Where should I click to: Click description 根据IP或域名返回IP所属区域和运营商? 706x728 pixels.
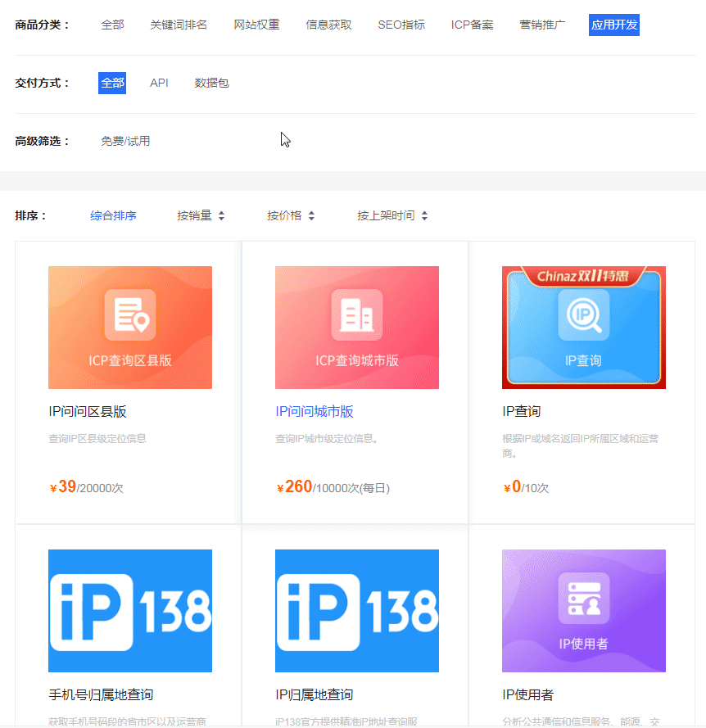[580, 445]
